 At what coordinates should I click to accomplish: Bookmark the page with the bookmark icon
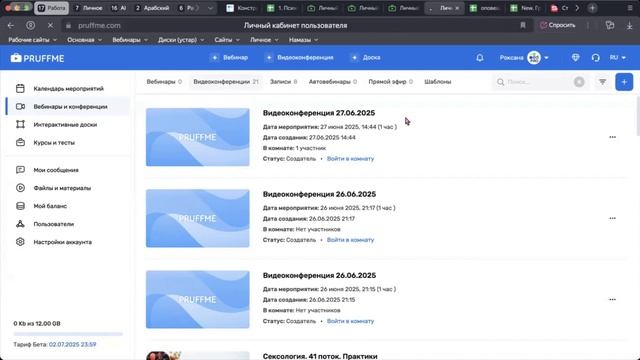click(x=522, y=25)
